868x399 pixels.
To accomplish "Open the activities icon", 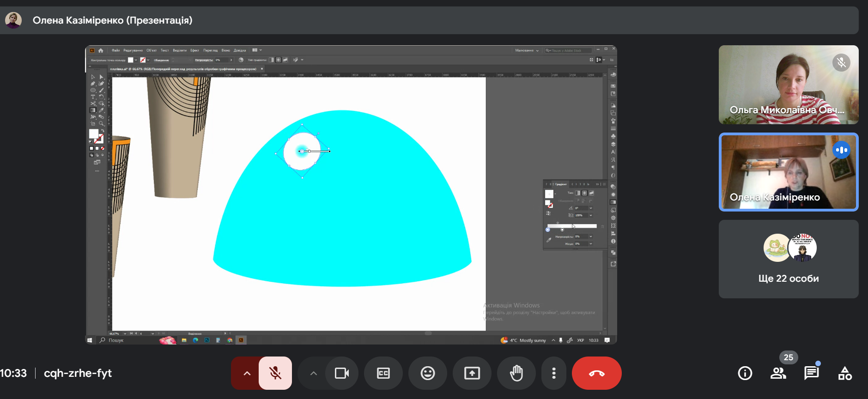I will point(845,373).
